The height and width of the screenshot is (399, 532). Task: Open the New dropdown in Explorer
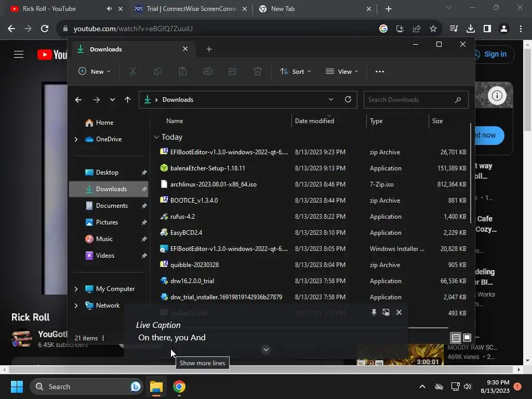[95, 71]
